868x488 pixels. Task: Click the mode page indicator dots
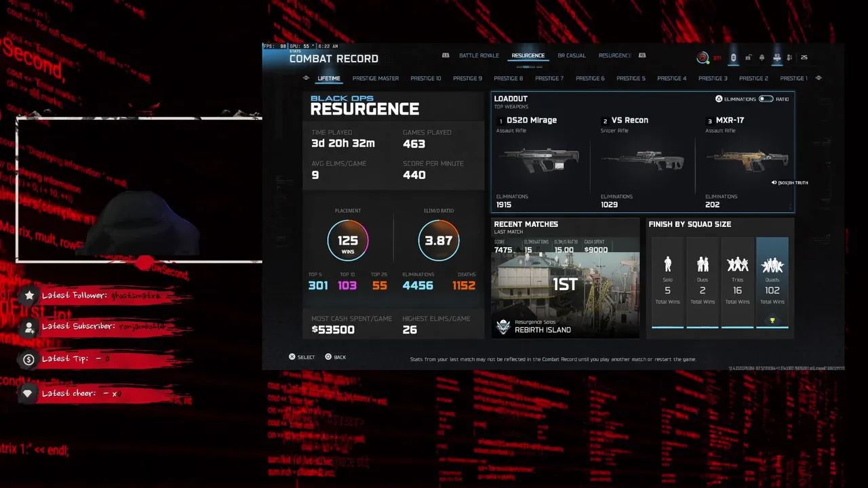(x=528, y=66)
